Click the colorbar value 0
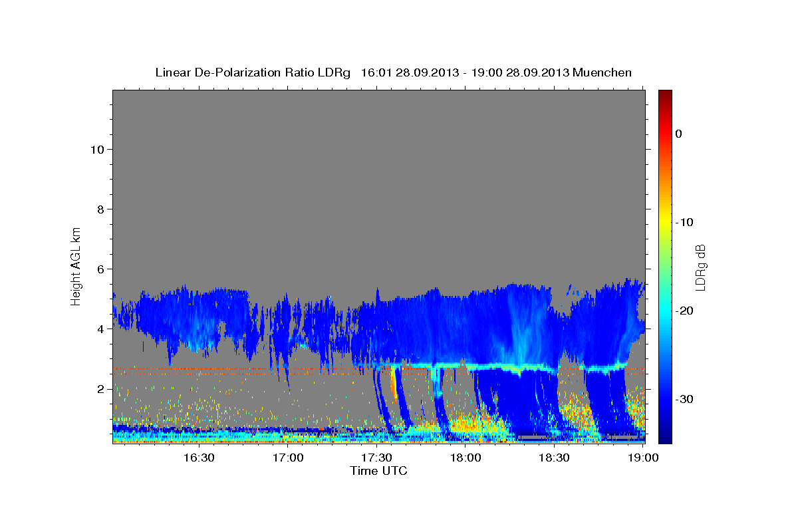The height and width of the screenshot is (532, 798). (679, 134)
